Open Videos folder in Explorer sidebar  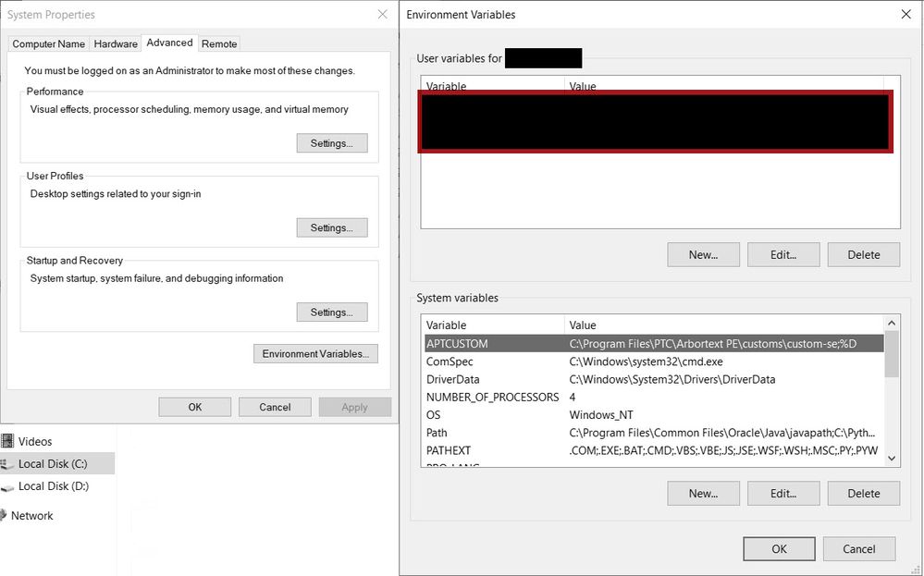coord(35,441)
